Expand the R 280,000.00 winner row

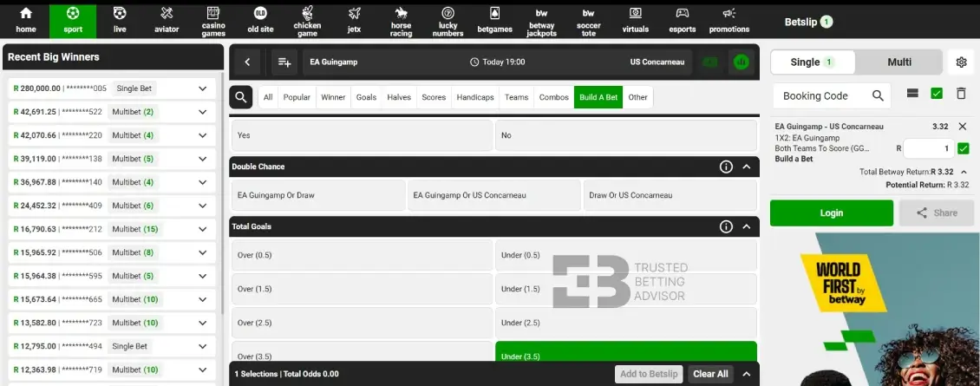point(202,88)
